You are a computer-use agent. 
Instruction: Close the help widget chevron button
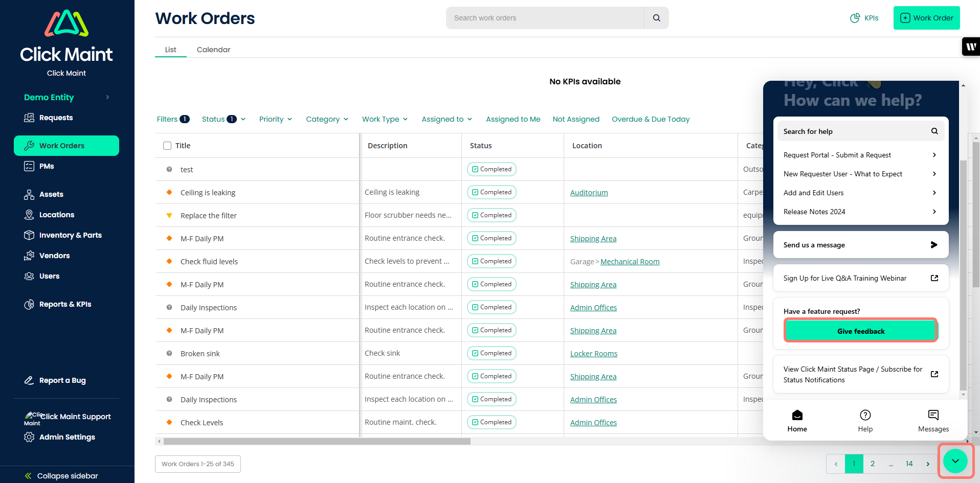pos(955,461)
